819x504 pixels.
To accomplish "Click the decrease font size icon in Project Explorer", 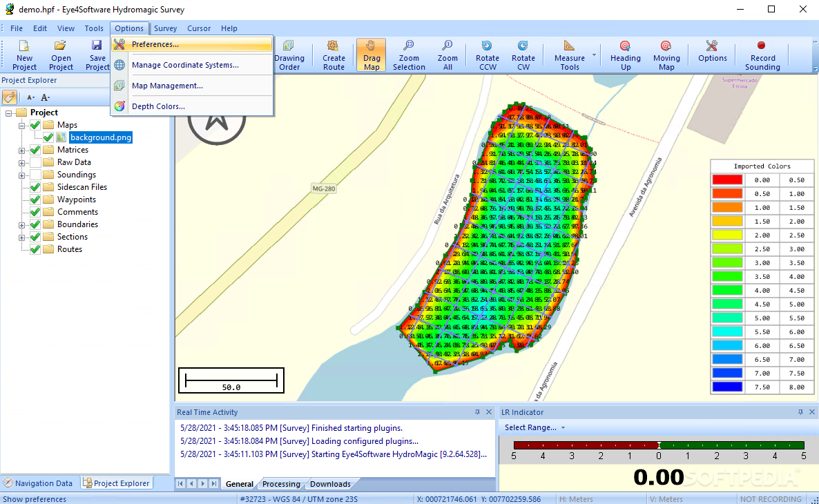I will coord(31,97).
